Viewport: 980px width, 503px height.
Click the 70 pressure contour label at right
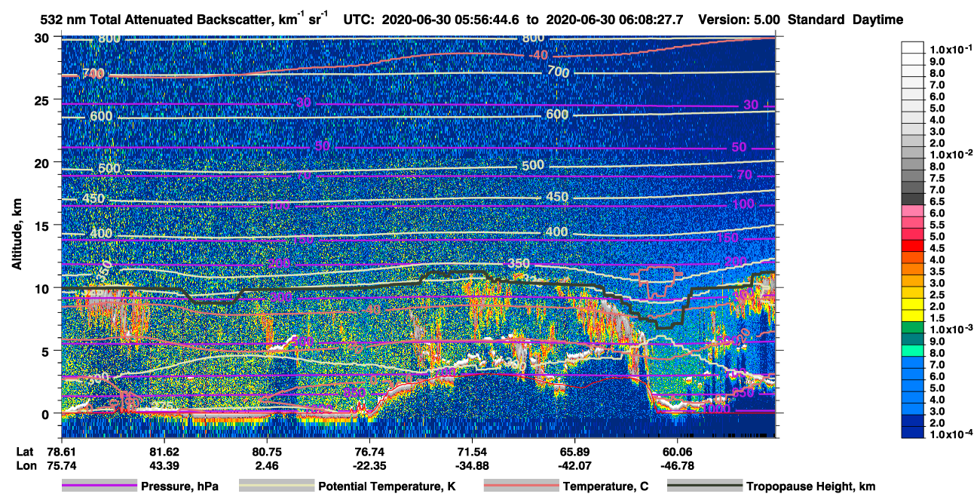(745, 176)
